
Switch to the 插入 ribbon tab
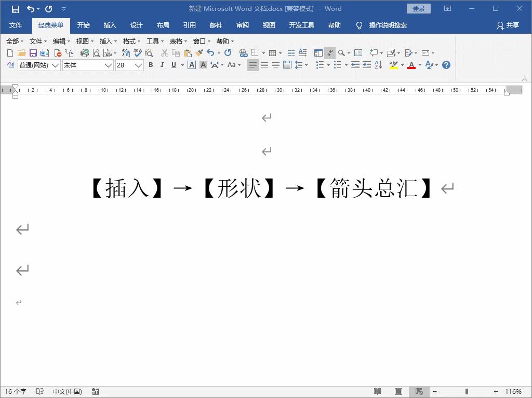109,25
